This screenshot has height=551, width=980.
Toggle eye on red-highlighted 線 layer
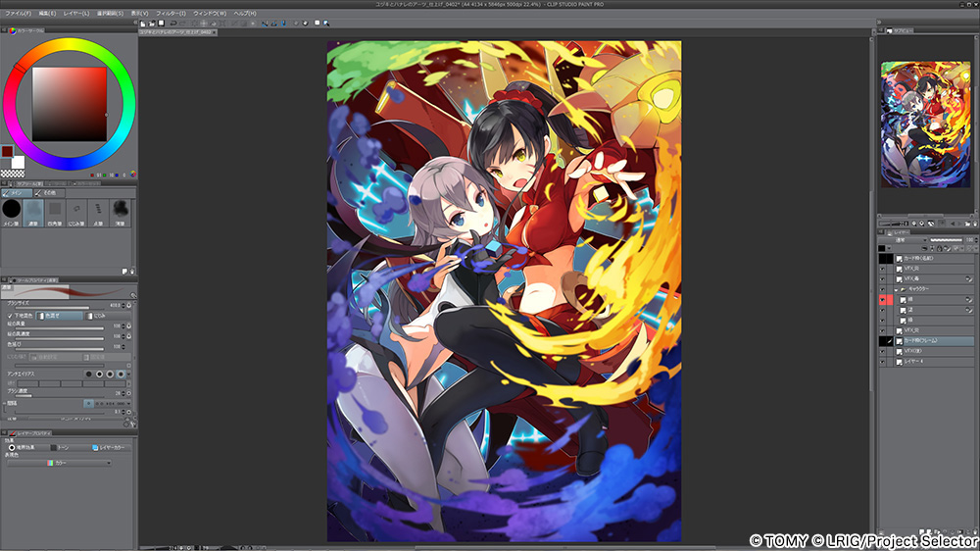tap(883, 300)
